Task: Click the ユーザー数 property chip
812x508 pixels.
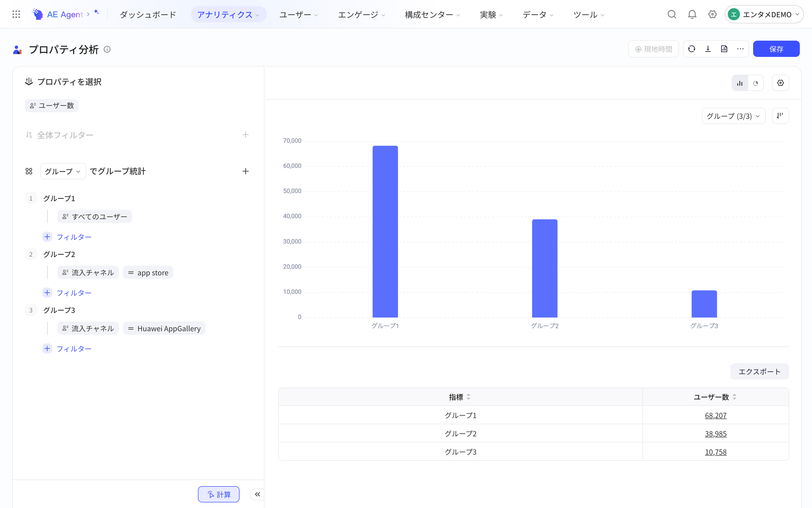Action: [52, 105]
